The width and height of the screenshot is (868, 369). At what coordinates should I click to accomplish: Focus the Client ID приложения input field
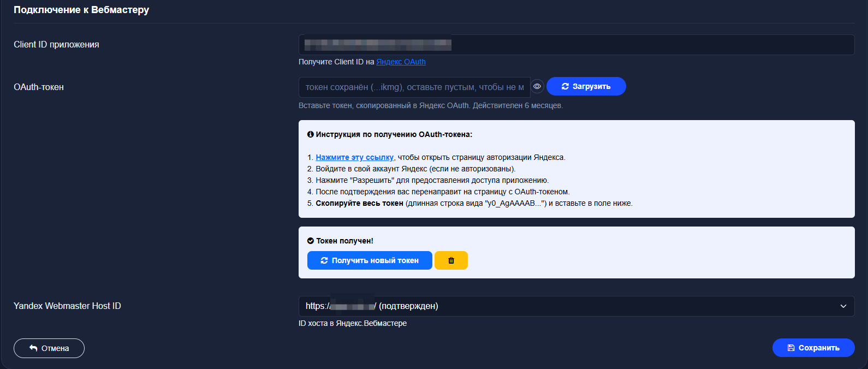576,45
